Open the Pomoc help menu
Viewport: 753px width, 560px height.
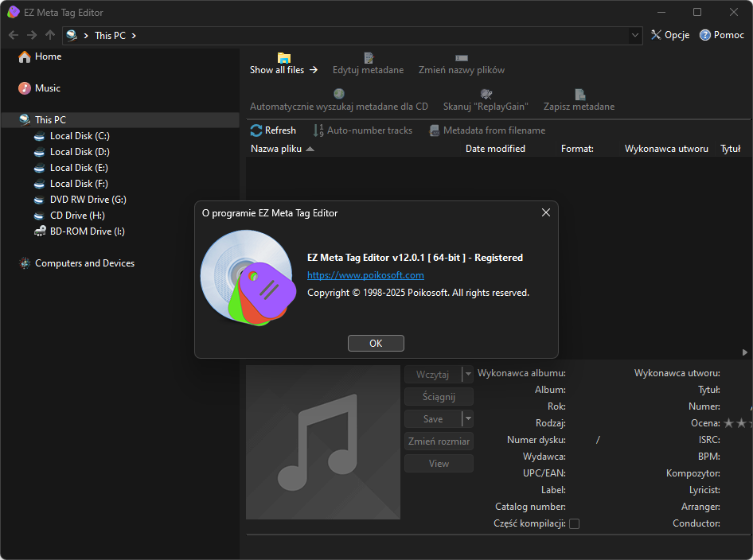click(722, 35)
